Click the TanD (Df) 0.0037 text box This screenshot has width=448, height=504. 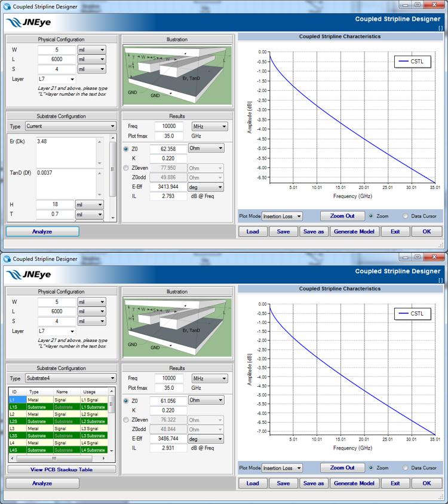69,184
